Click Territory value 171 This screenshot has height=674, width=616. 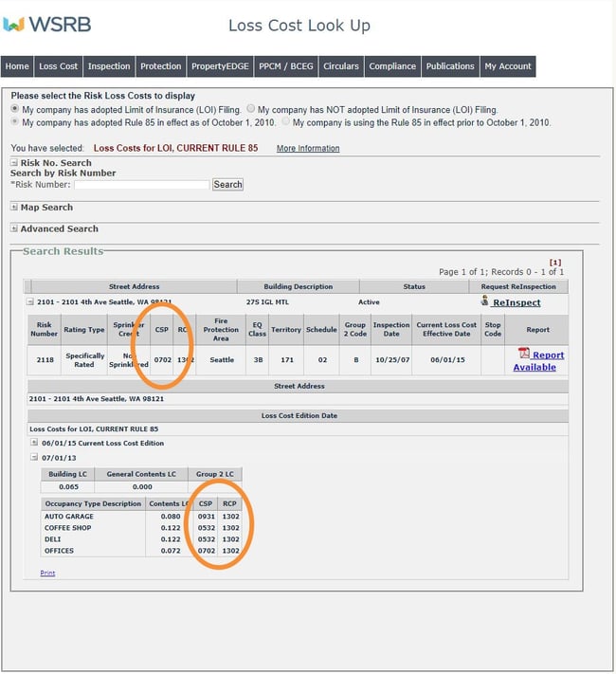(x=287, y=360)
